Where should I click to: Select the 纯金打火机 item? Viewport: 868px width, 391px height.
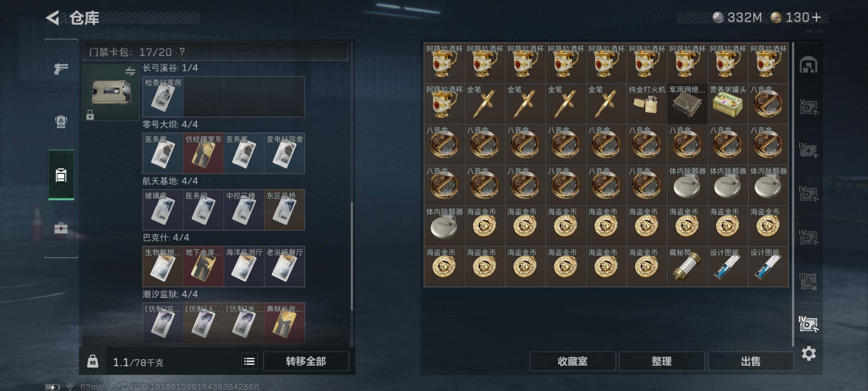647,104
